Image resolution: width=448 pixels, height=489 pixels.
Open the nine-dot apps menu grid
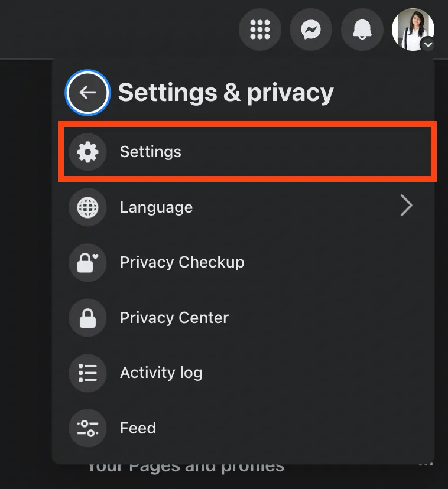click(259, 30)
